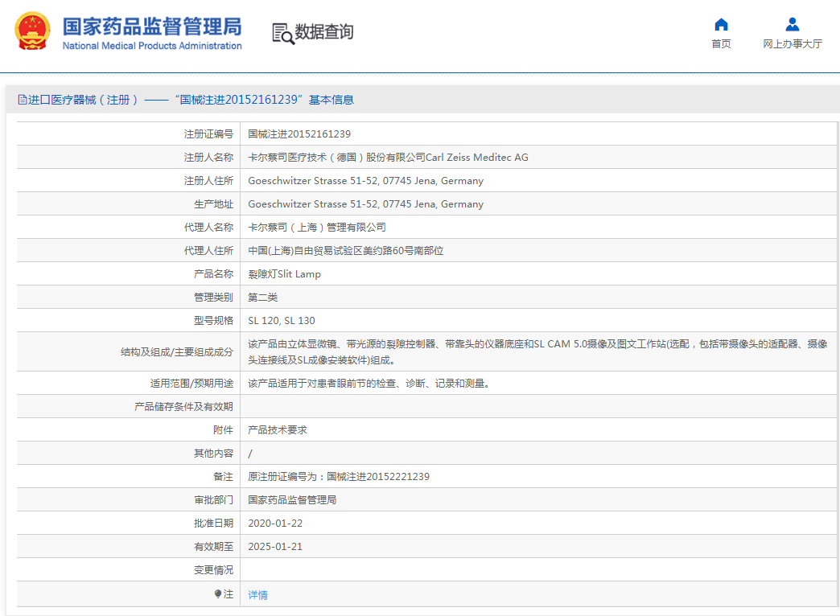Click the 附件 row label

tap(224, 430)
